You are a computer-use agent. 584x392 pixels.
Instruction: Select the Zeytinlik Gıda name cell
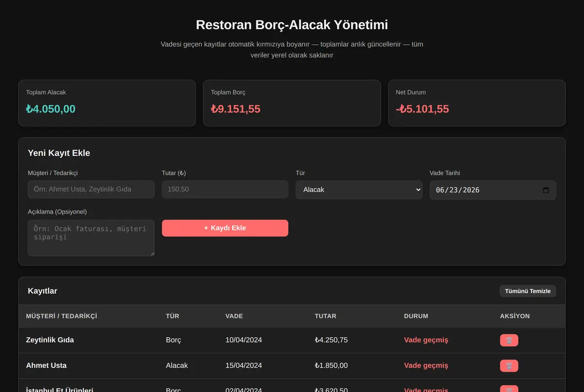click(50, 340)
